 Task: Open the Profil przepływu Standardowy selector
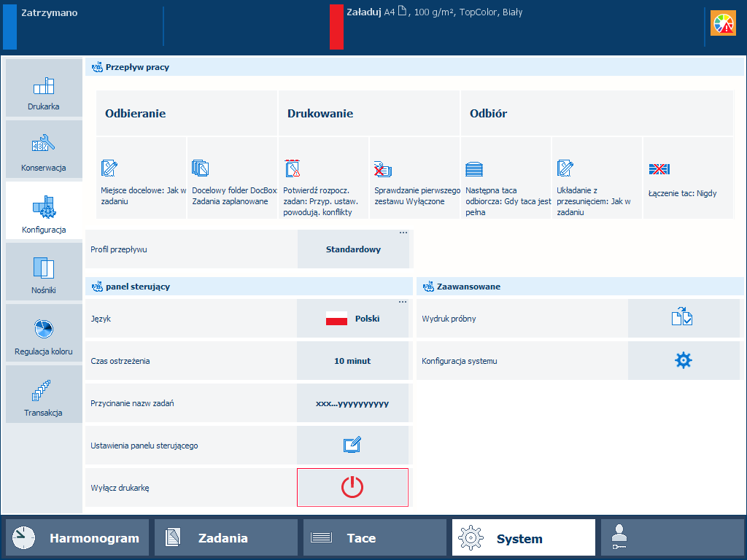[353, 249]
